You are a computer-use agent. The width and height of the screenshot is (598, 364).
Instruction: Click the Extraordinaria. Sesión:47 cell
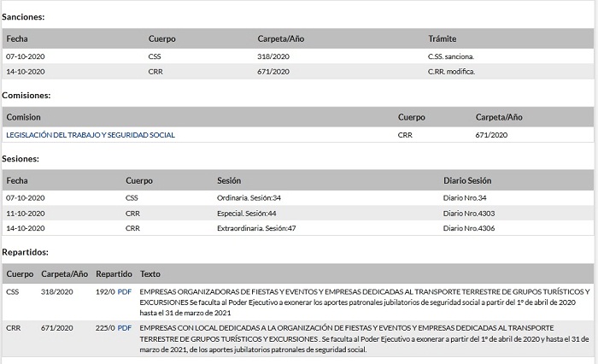pos(256,228)
